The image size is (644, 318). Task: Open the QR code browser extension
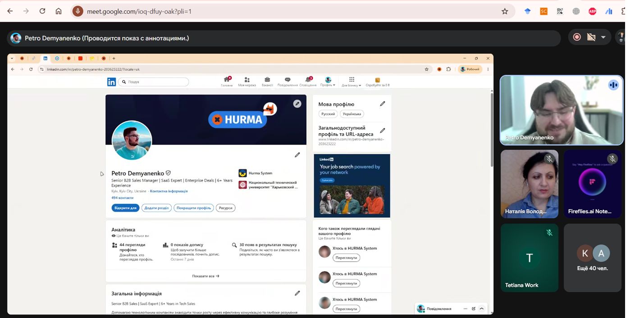pyautogui.click(x=560, y=11)
